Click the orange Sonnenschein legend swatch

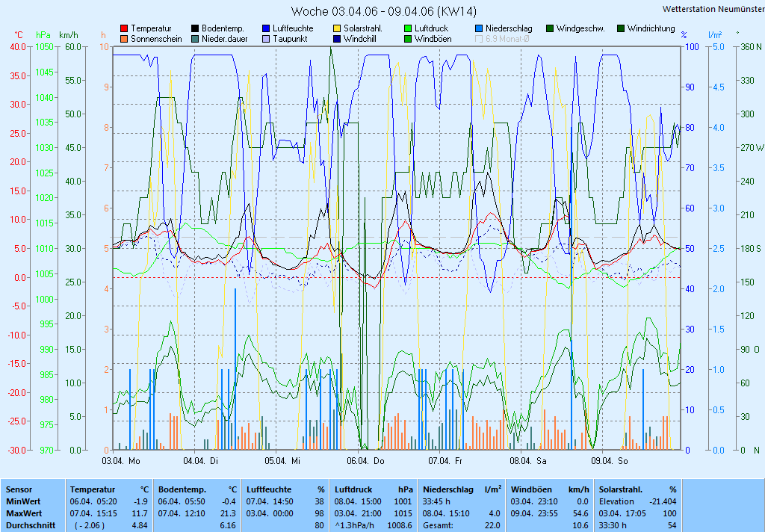[124, 39]
